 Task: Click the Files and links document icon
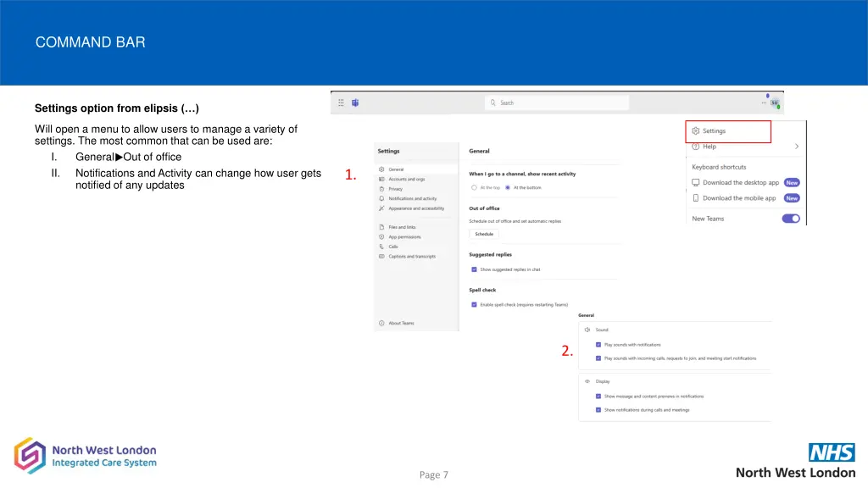pos(381,227)
